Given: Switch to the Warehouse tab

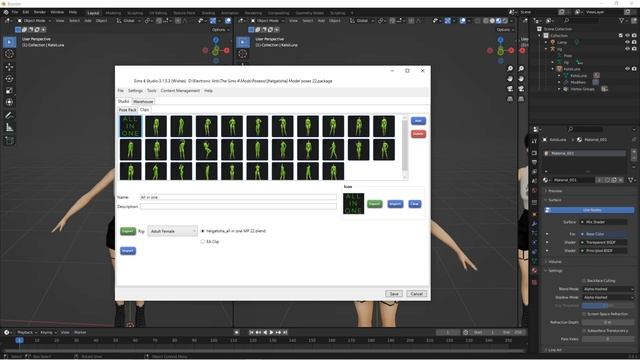Looking at the screenshot, I should 143,101.
